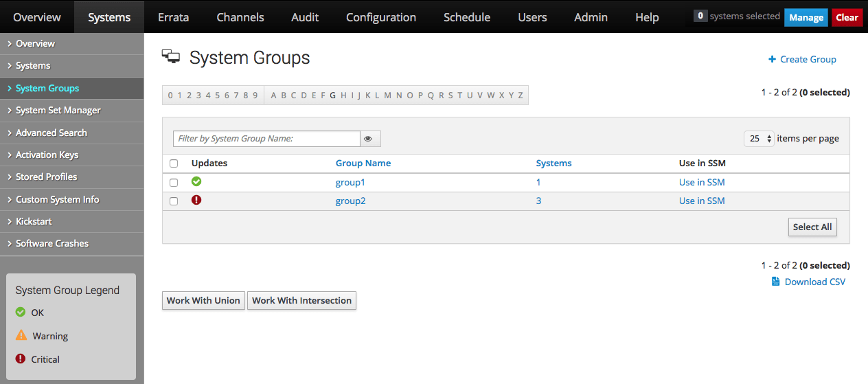868x384 pixels.
Task: Click Use in SSM for group1
Action: pyautogui.click(x=702, y=182)
